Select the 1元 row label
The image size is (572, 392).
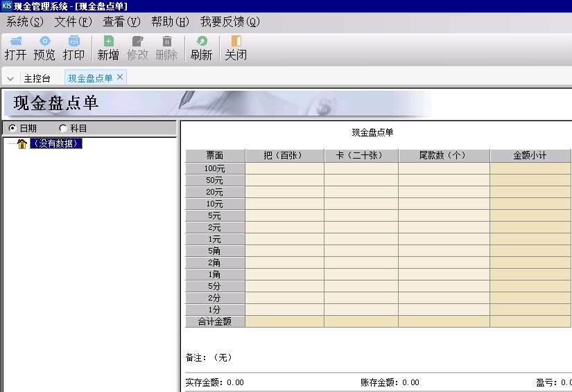pyautogui.click(x=215, y=240)
